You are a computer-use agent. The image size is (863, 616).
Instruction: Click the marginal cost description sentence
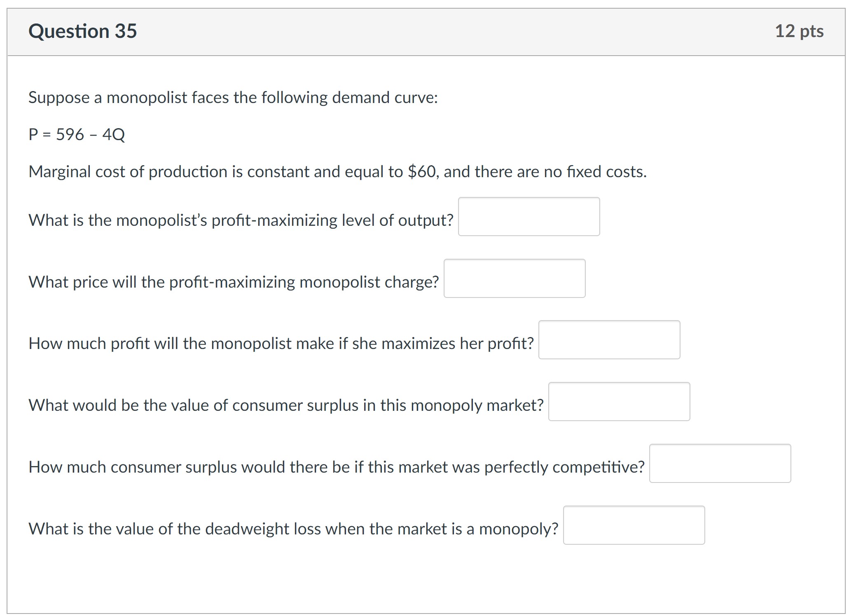(337, 172)
